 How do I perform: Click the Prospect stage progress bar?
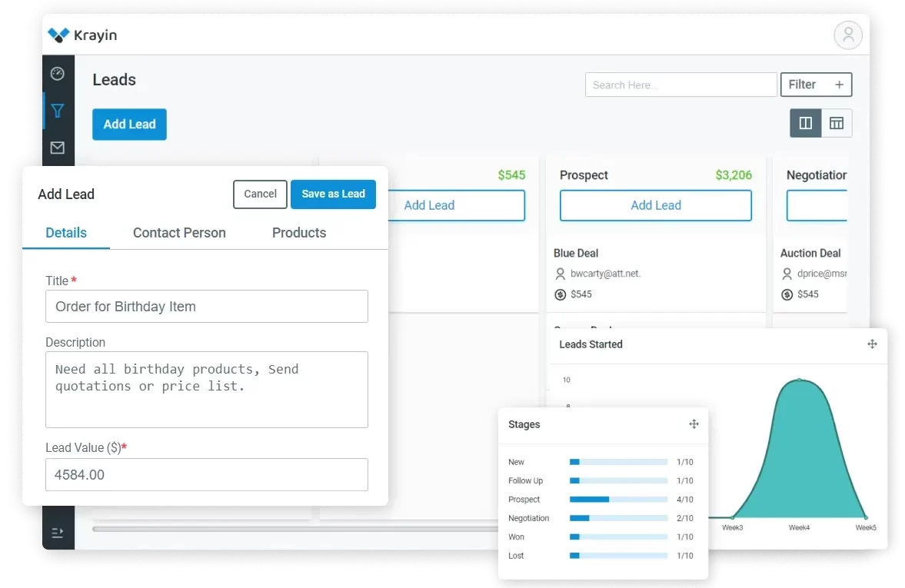(x=618, y=500)
